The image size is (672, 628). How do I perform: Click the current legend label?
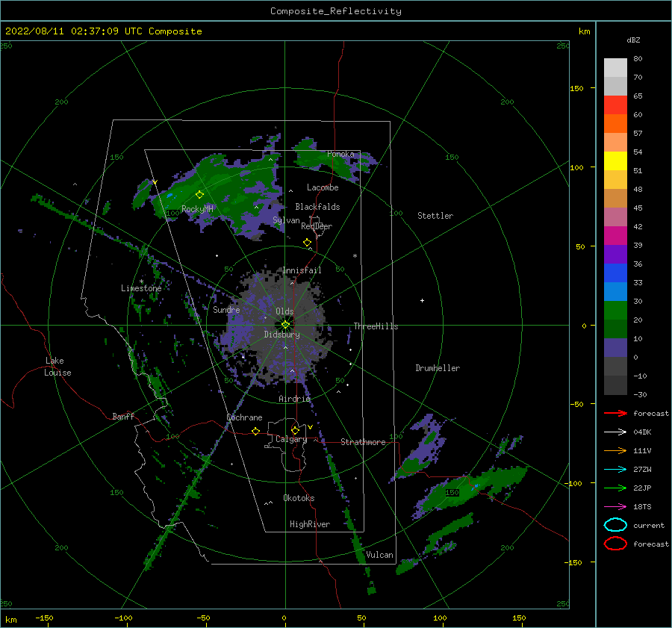[x=648, y=526]
